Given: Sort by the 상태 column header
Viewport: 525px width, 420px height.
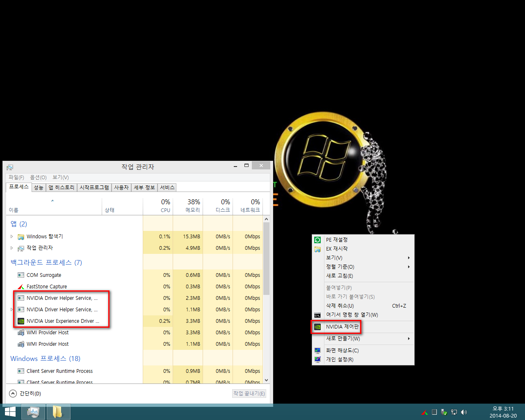Looking at the screenshot, I should [x=122, y=206].
